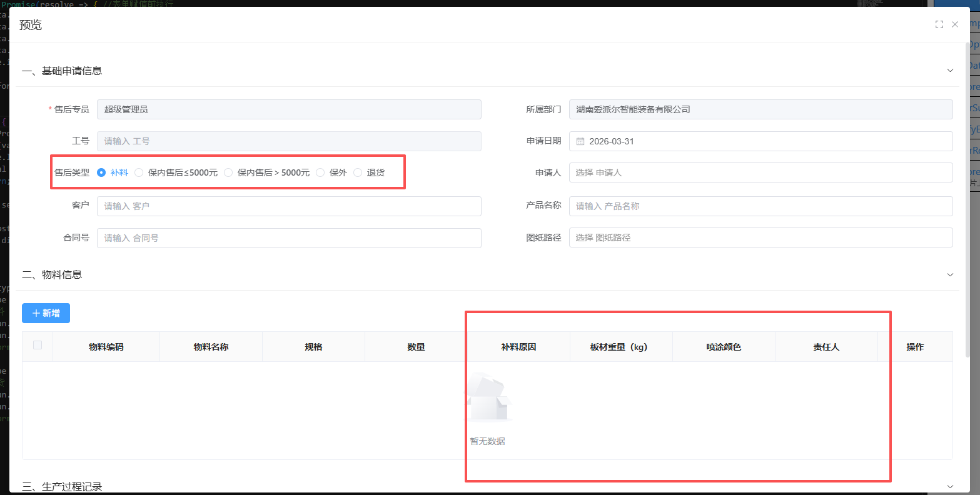The width and height of the screenshot is (980, 495).
Task: Open the 申请人 selection field
Action: click(760, 172)
